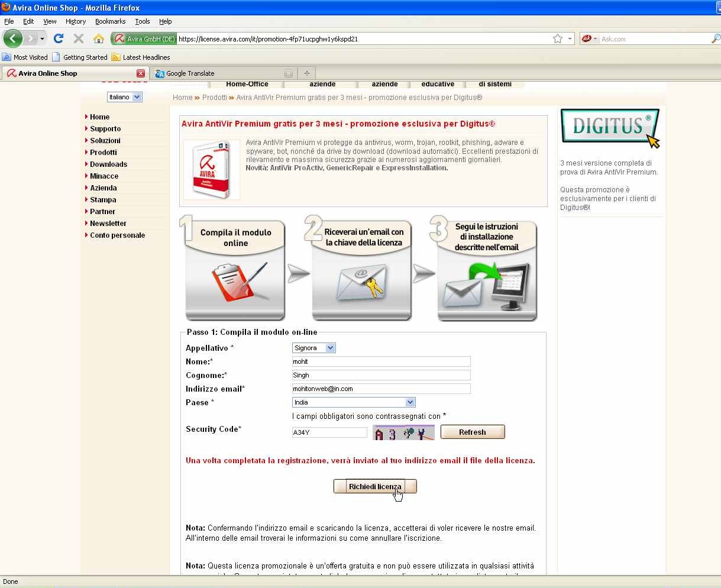The height and width of the screenshot is (588, 721).
Task: Submit form with Richiedi licenza button
Action: point(375,486)
